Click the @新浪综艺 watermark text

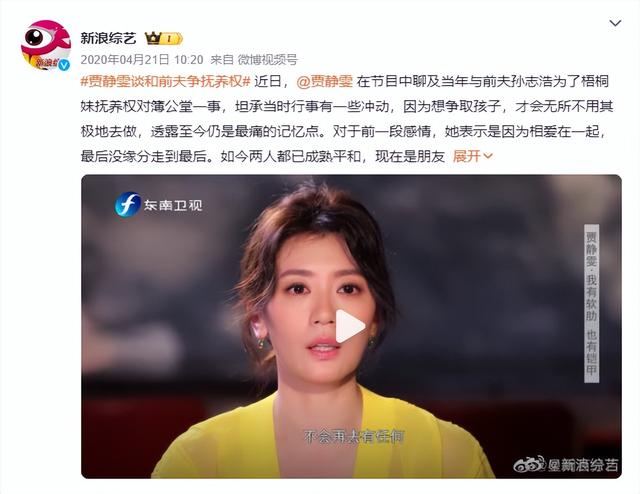click(582, 465)
